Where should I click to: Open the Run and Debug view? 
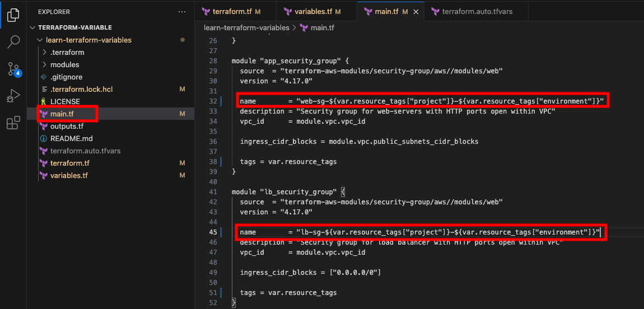[13, 96]
